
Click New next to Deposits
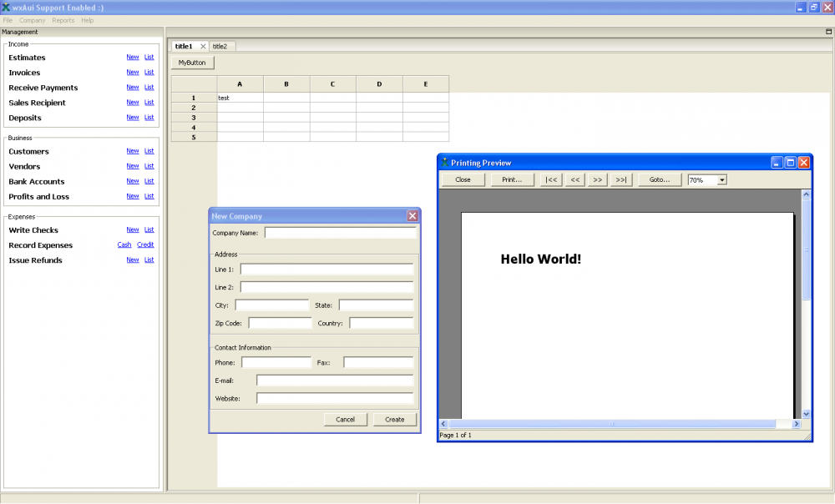click(133, 117)
